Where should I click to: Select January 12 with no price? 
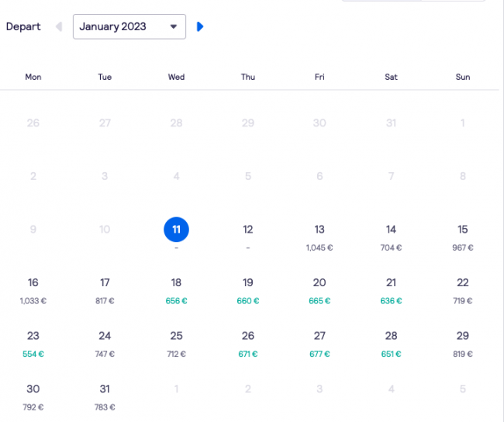(248, 237)
